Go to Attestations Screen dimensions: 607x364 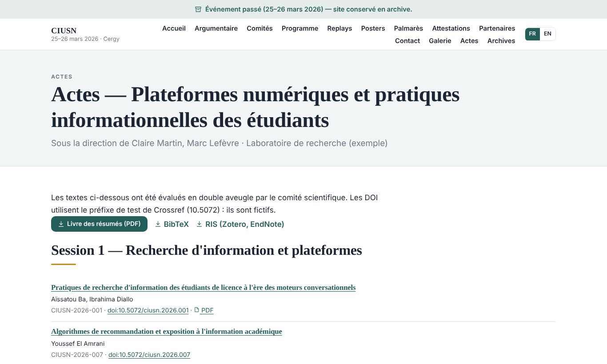451,28
